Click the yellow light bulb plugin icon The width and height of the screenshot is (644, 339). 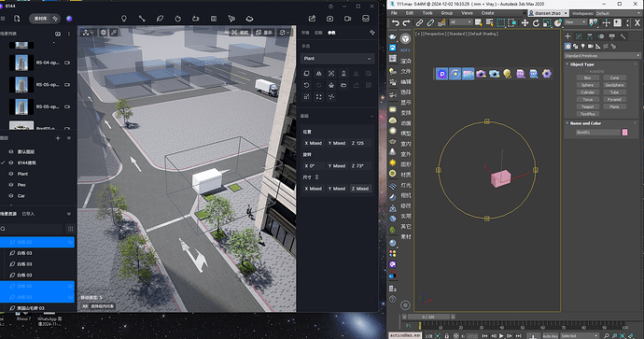(507, 74)
